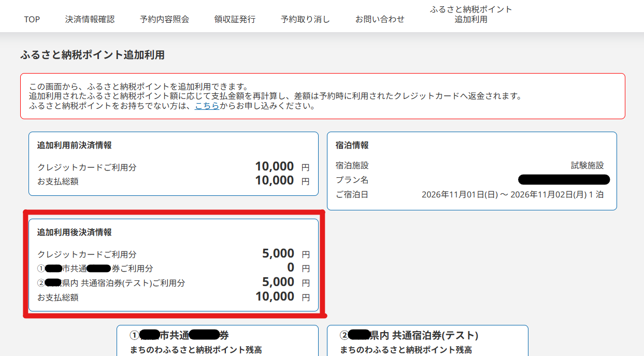Select 領収証発行 in the navigation bar
The height and width of the screenshot is (356, 644).
tap(235, 19)
